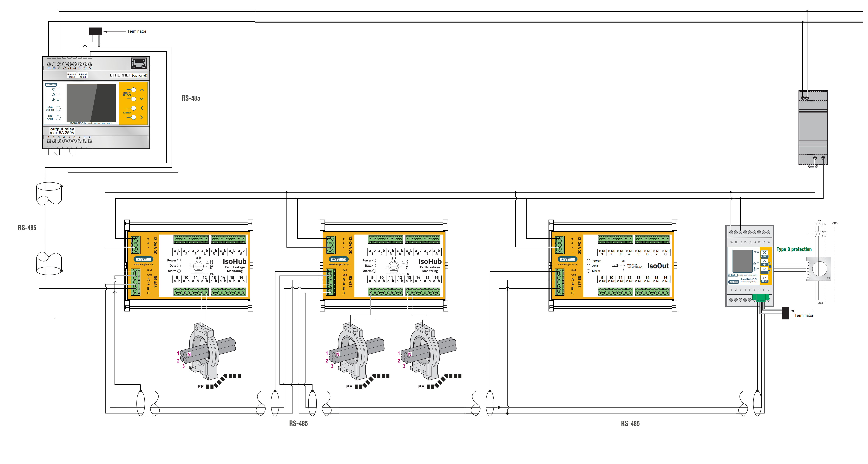The width and height of the screenshot is (868, 464).
Task: Push upper MENU round button on ISOBASE-DIN
Action: 134,108
